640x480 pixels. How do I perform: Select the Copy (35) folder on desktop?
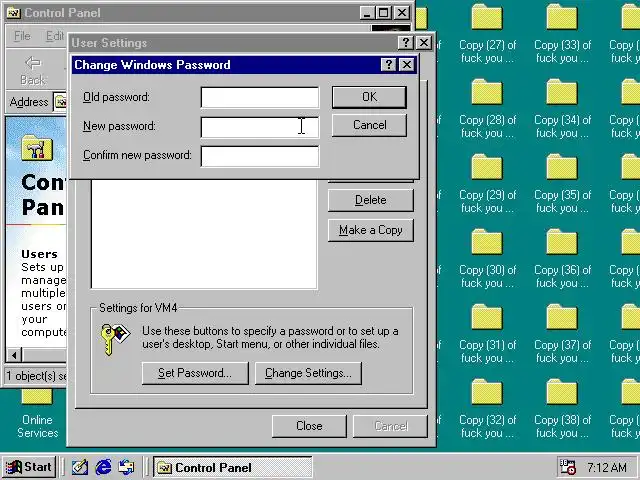[562, 184]
